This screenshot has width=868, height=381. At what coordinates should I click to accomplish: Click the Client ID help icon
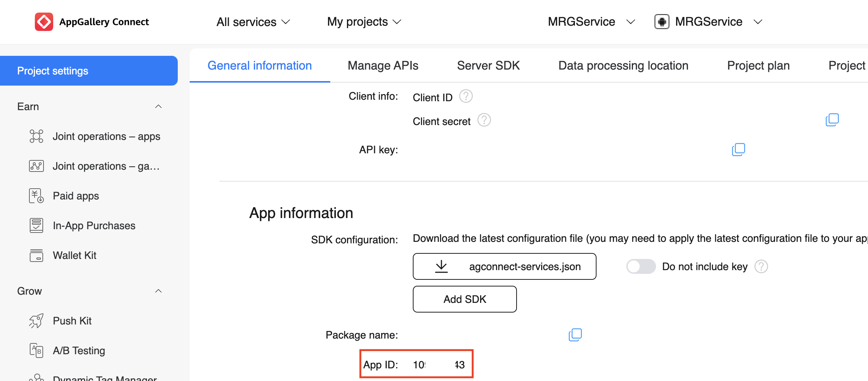point(466,96)
